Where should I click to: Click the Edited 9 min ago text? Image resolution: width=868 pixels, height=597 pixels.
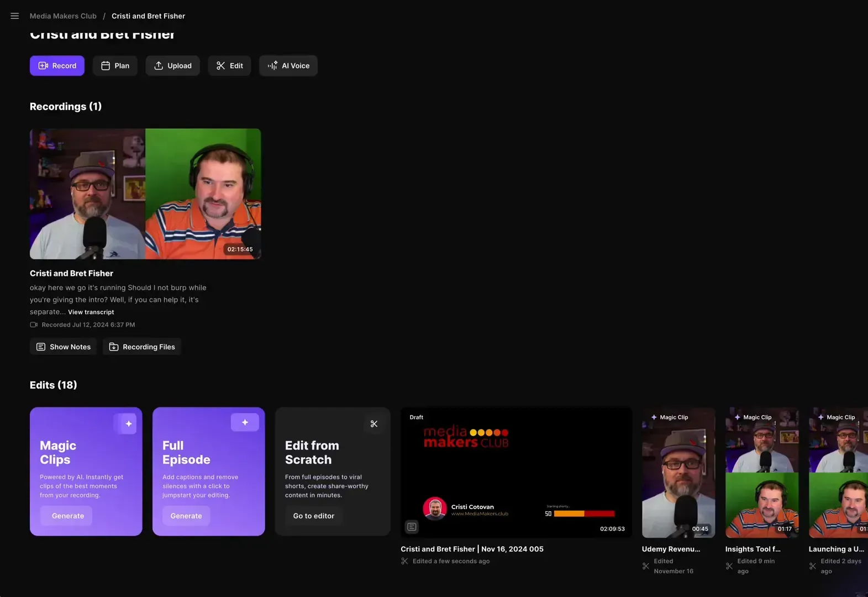coord(756,566)
